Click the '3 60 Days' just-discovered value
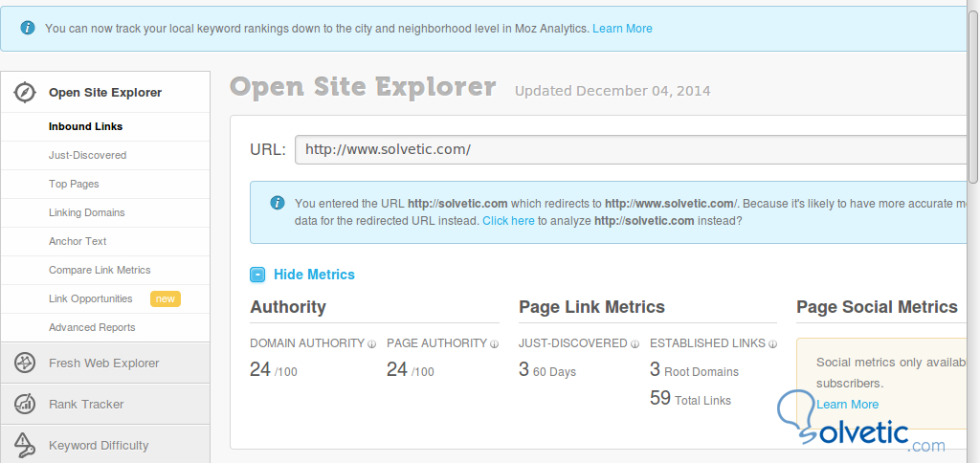The height and width of the screenshot is (463, 980). point(547,370)
